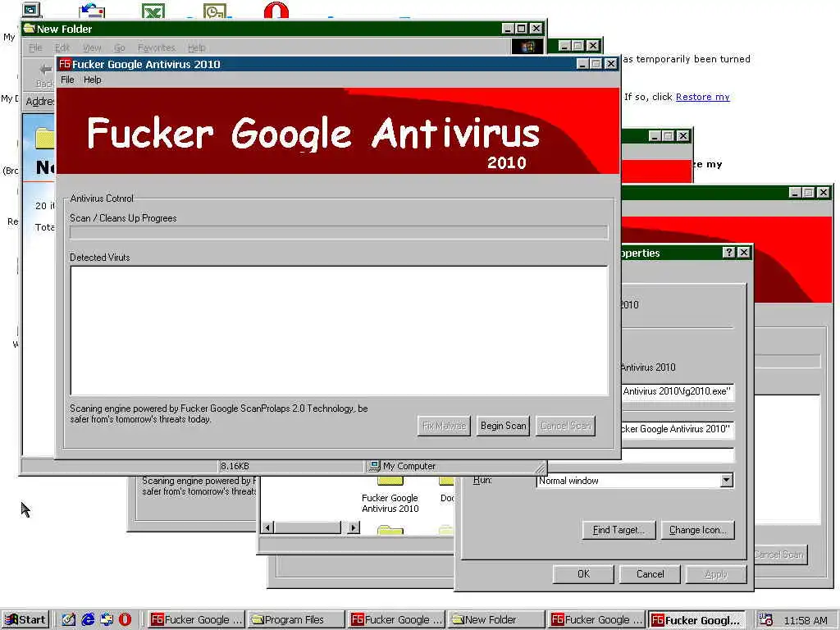Screen dimensions: 840x630
Task: Follow the Restore my link on the desktop
Action: [702, 97]
